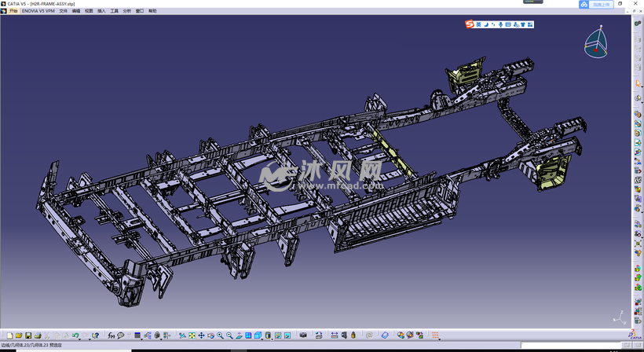Toggle Swap visible space icon
The width and height of the screenshot is (644, 352).
pyautogui.click(x=287, y=335)
